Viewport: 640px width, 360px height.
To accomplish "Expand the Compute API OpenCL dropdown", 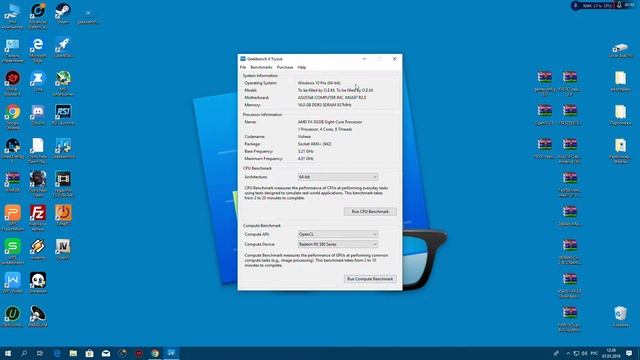I will tap(338, 234).
